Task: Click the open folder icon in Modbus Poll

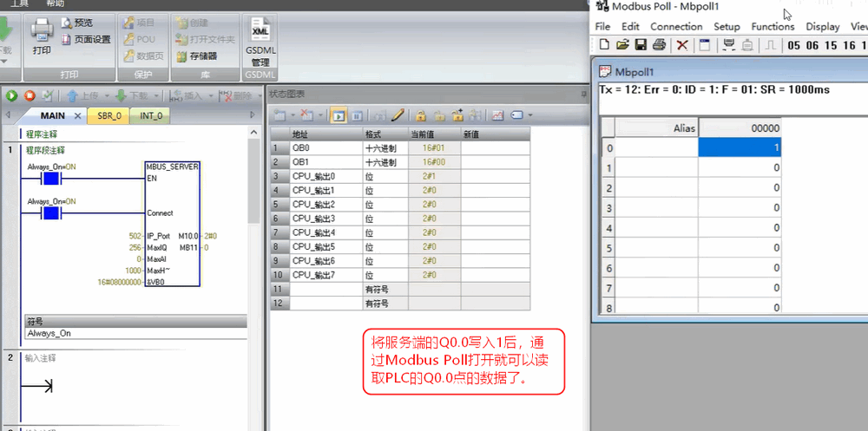Action: [622, 45]
